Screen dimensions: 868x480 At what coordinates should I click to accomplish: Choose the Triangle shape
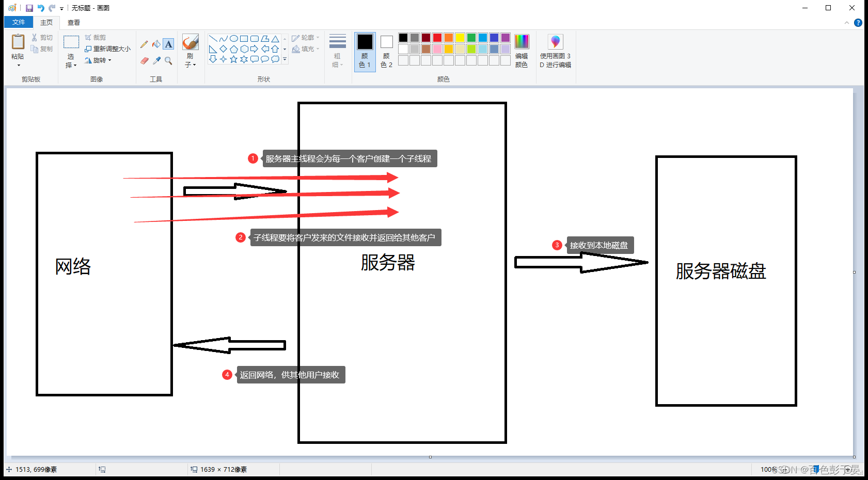(275, 39)
